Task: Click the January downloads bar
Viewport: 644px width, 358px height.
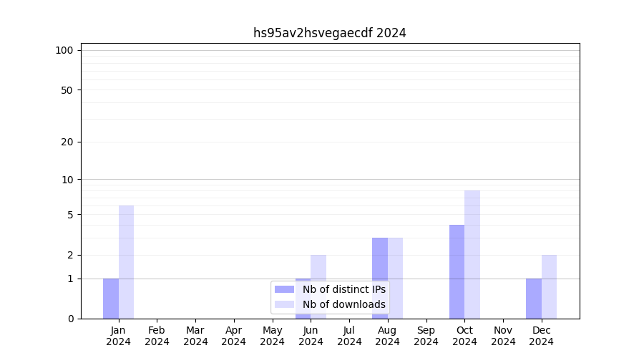Action: (126, 262)
